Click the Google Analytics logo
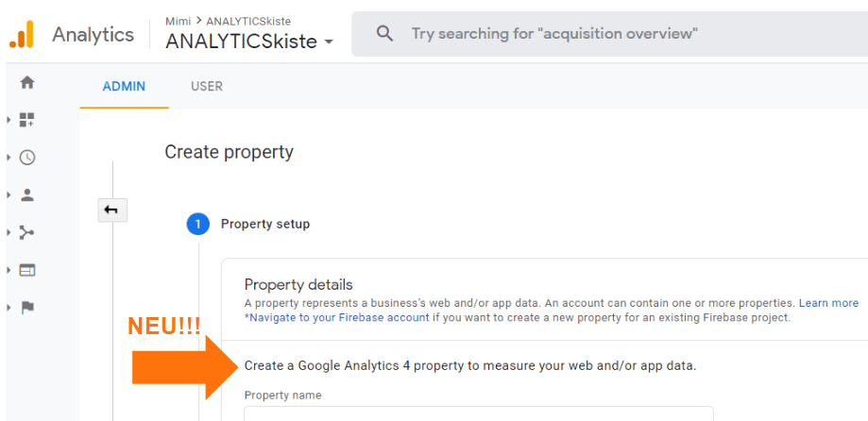 click(22, 35)
